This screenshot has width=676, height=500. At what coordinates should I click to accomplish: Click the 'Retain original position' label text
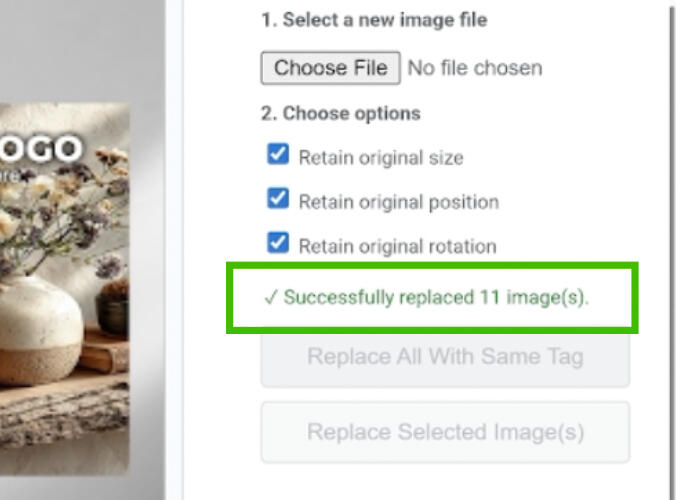tap(398, 201)
